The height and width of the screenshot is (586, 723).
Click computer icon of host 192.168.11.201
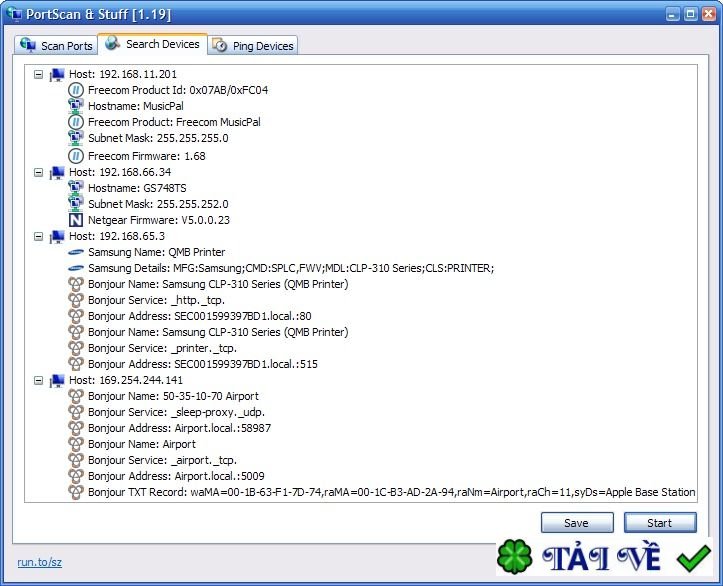pyautogui.click(x=57, y=74)
